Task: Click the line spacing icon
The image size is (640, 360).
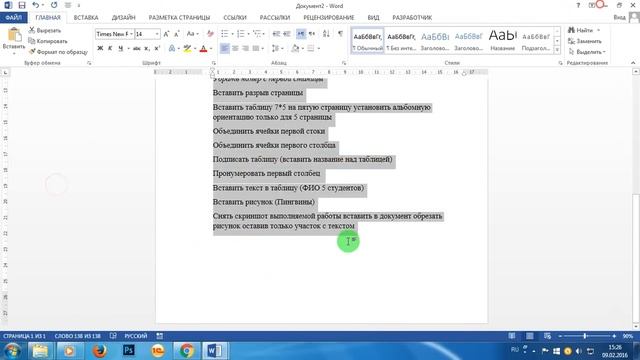Action: point(275,48)
